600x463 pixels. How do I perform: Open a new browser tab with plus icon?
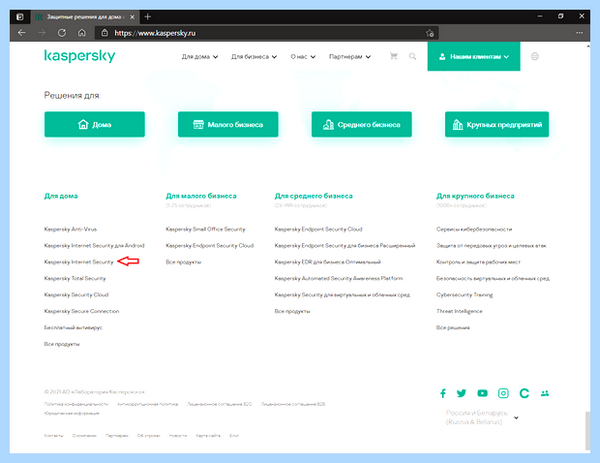(x=148, y=16)
